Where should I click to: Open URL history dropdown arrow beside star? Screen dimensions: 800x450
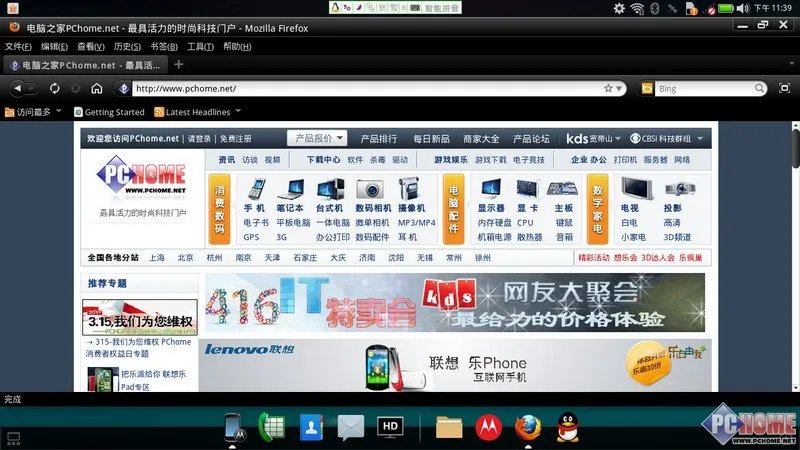pos(619,88)
